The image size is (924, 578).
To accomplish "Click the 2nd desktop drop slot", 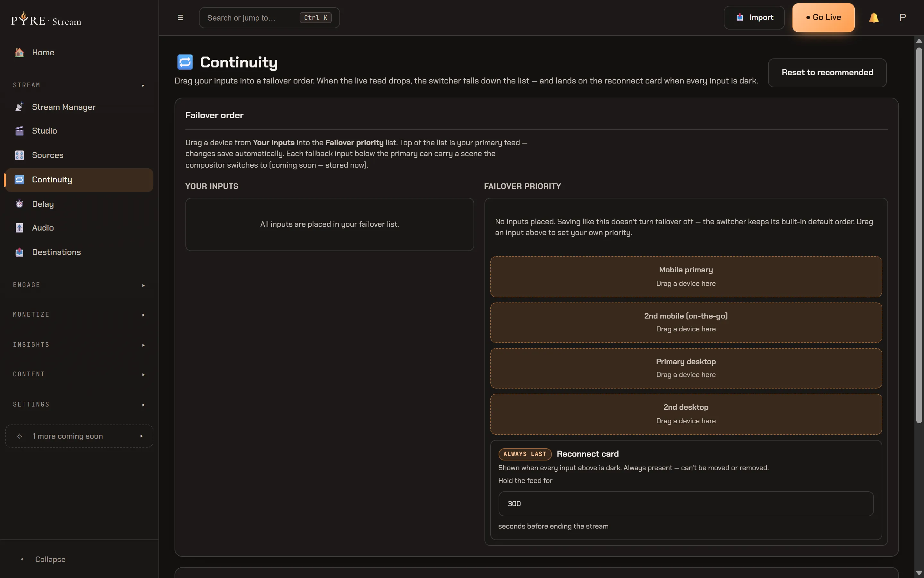I will [686, 414].
